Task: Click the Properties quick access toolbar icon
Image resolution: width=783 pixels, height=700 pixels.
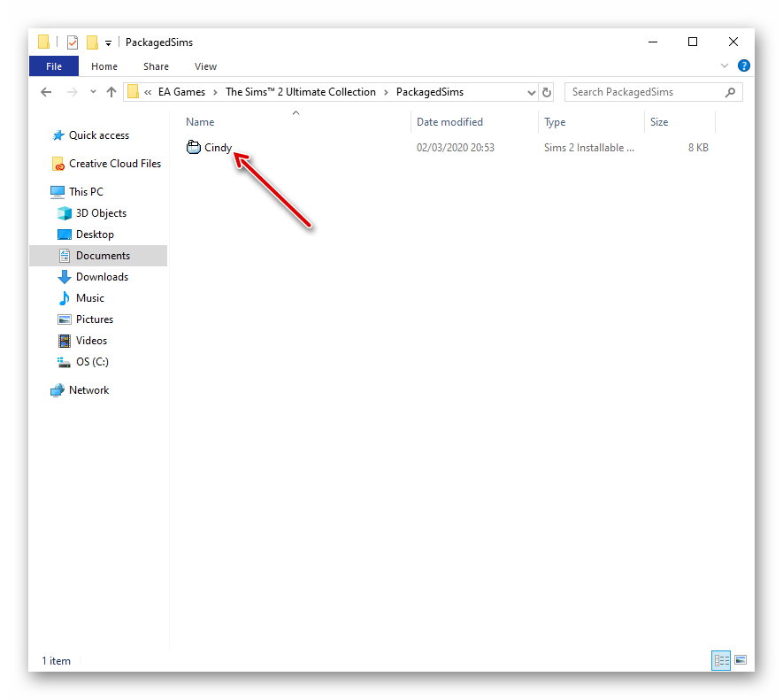Action: coord(73,42)
